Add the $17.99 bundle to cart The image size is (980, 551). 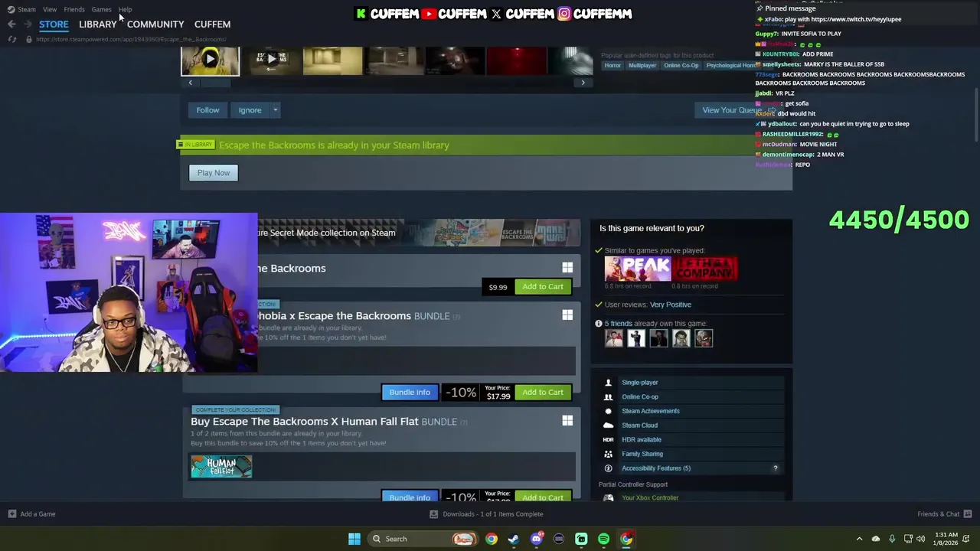[x=543, y=393]
